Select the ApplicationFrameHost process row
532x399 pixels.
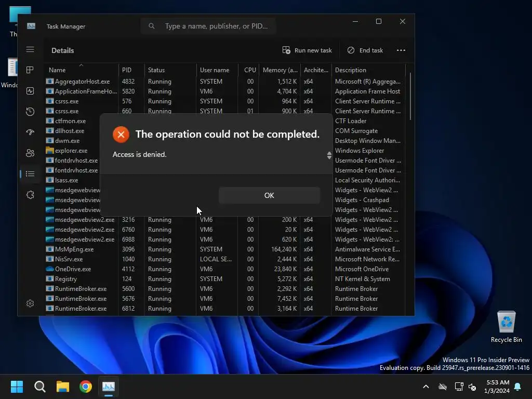(x=224, y=91)
